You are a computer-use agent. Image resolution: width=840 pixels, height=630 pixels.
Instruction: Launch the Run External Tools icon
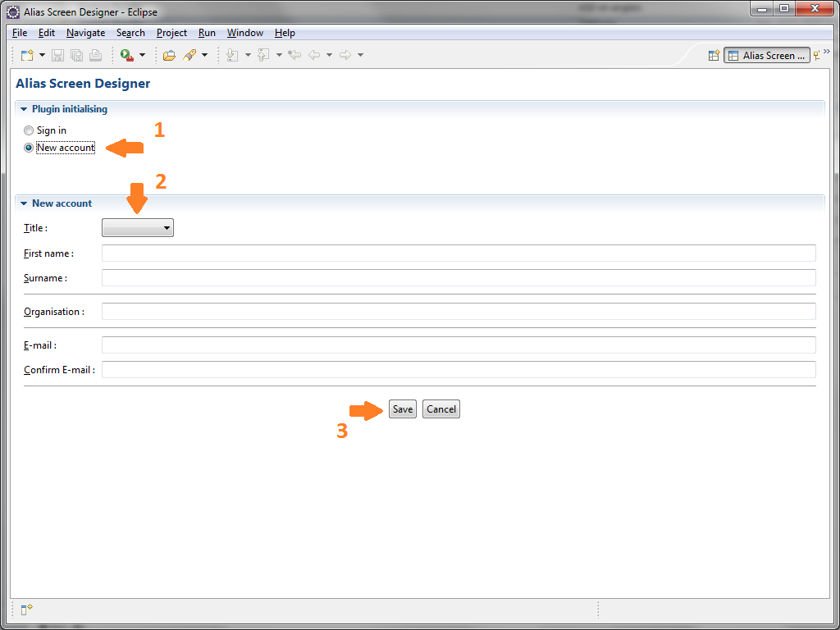(127, 55)
